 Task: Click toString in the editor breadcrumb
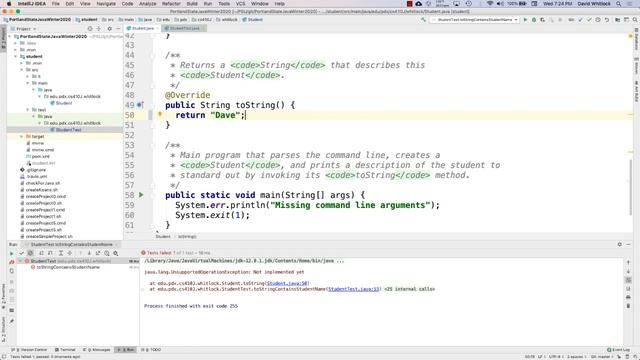tap(187, 237)
